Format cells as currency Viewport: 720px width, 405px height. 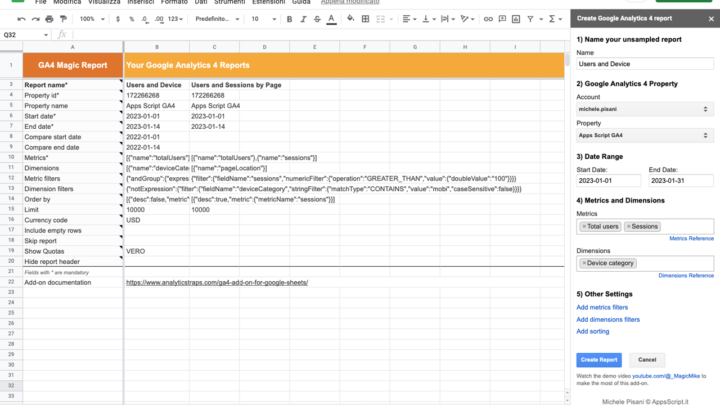click(118, 19)
